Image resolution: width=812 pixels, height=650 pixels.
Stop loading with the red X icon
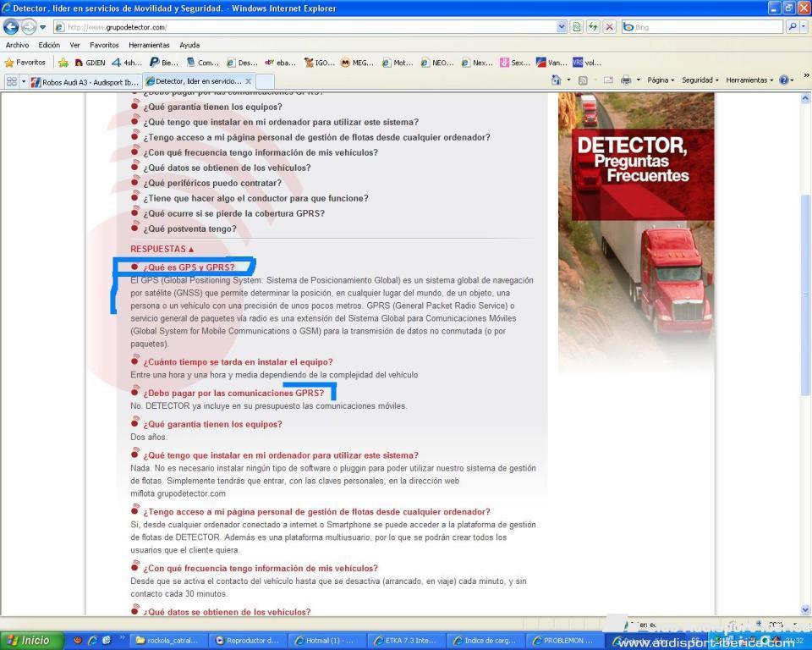click(610, 27)
